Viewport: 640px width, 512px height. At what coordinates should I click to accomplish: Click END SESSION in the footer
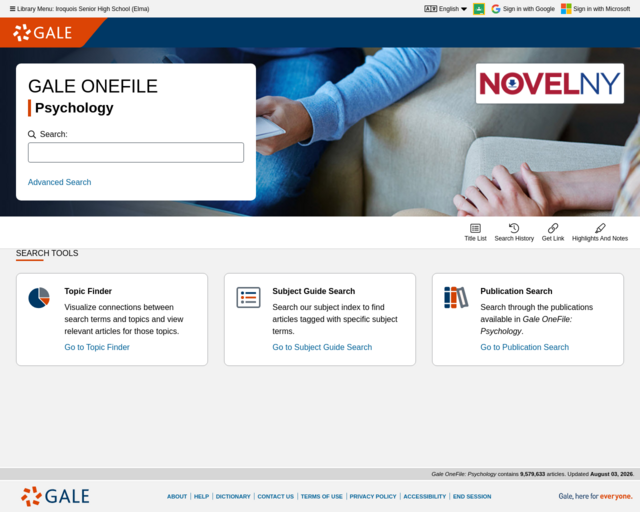[x=472, y=496]
